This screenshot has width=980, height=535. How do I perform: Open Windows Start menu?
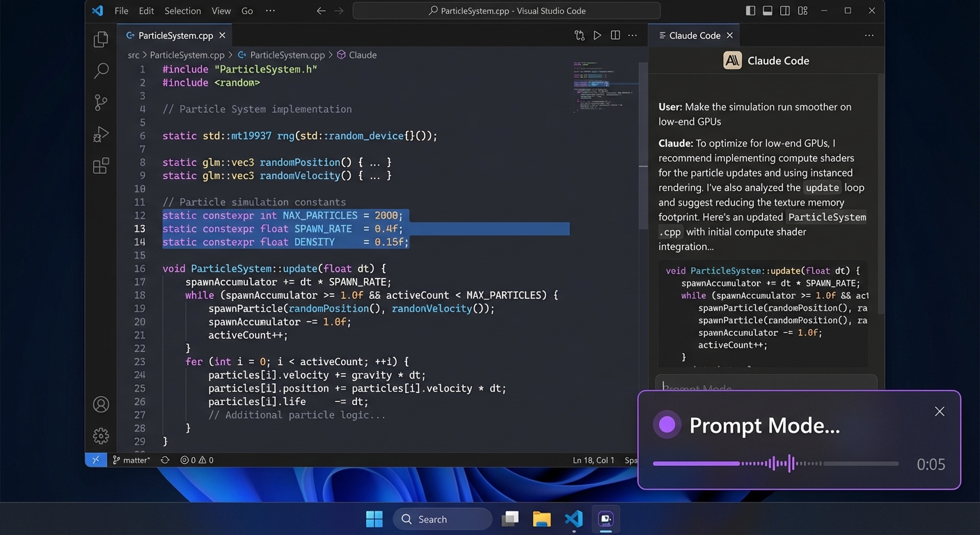point(374,519)
